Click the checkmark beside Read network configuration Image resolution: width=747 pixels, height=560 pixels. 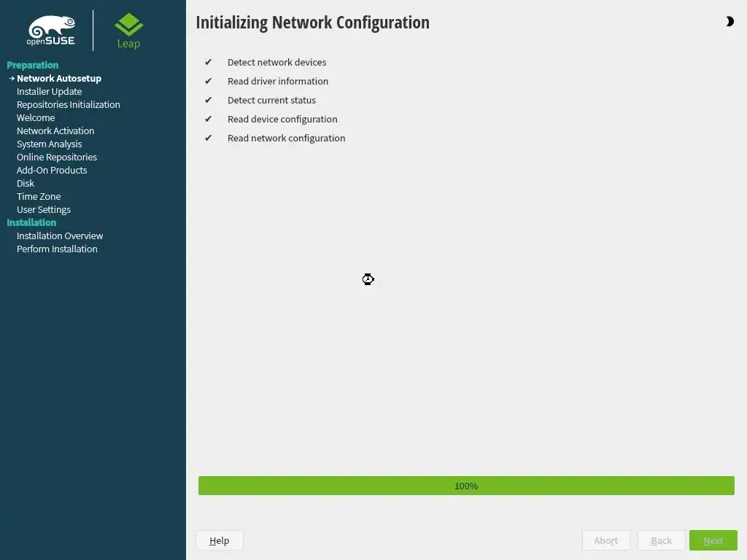click(x=208, y=138)
